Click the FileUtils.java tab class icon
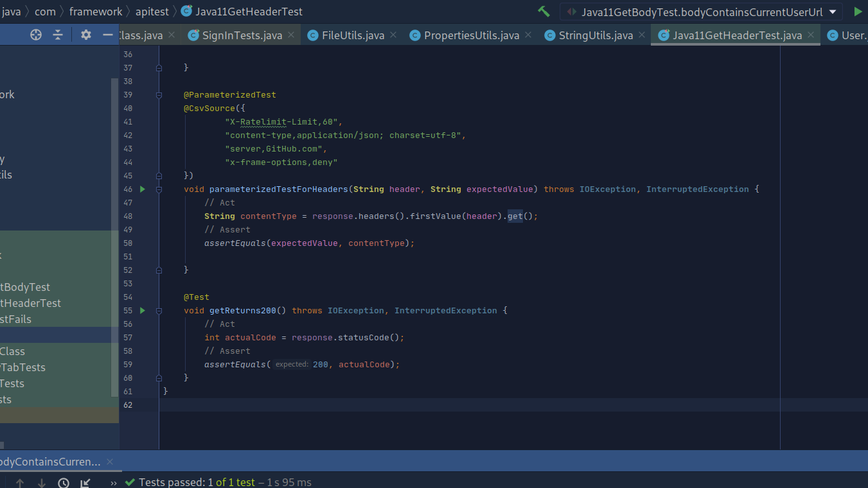Screen dimensions: 868x488 (313, 35)
